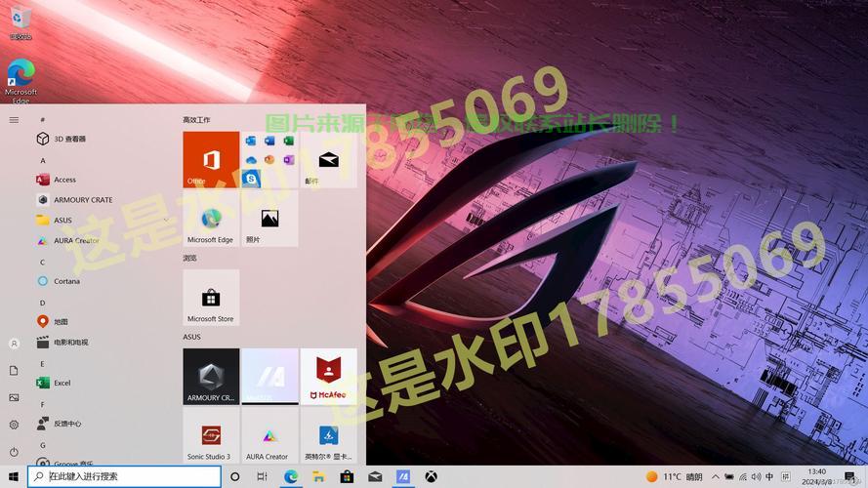868x488 pixels.
Task: Open Mail from the taskbar
Action: point(375,476)
